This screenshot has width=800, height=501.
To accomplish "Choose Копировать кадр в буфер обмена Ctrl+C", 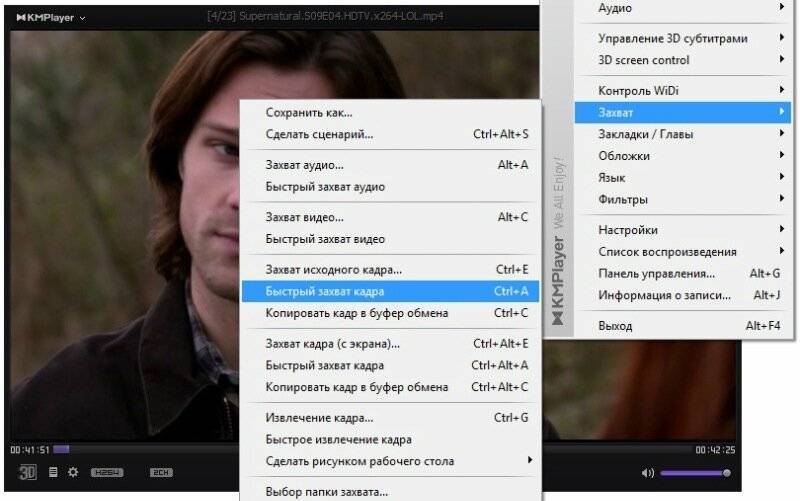I will pos(391,313).
